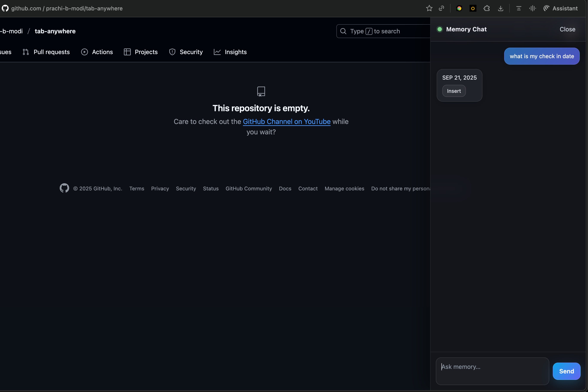The height and width of the screenshot is (392, 588).
Task: Open GitHub Channel on YouTube link
Action: pos(286,122)
